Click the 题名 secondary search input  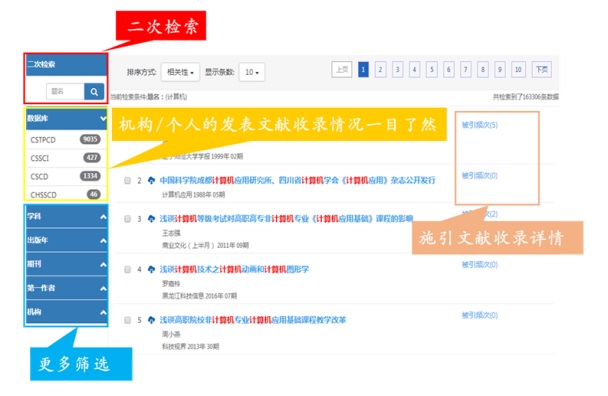coord(65,92)
